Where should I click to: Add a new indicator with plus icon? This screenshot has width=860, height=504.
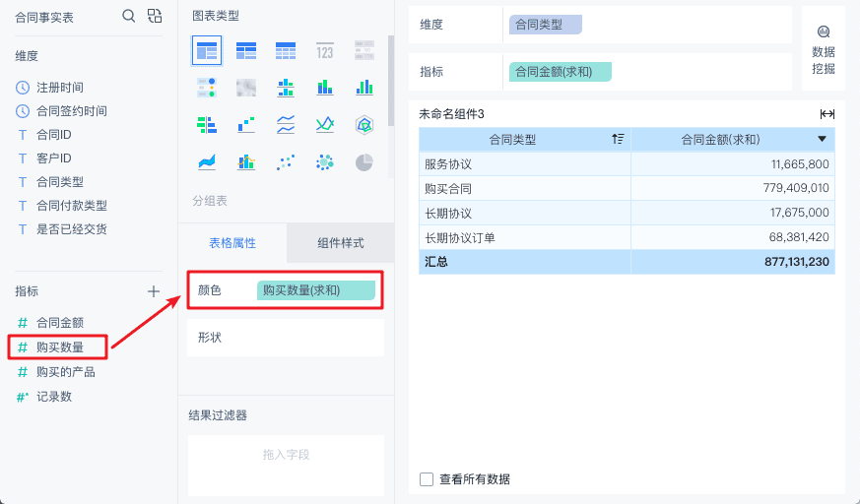pos(154,291)
